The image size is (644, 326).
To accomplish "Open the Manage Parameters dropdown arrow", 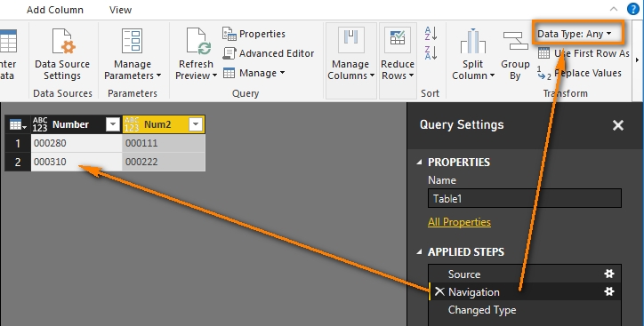I will click(158, 76).
